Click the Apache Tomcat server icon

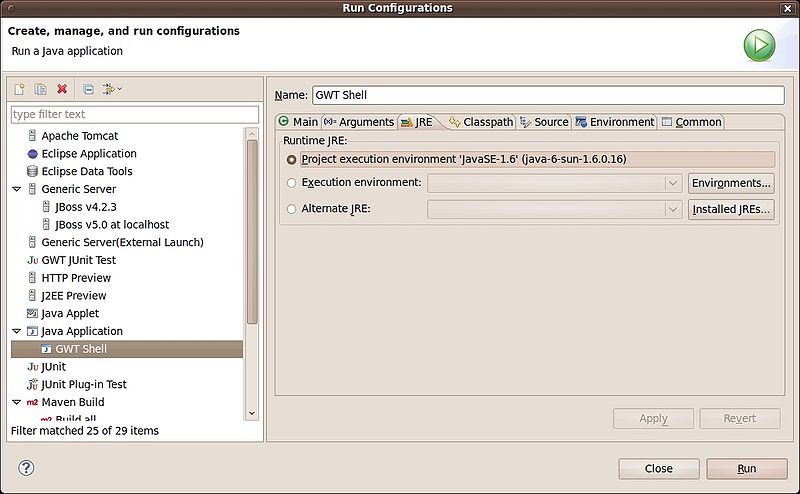[x=32, y=136]
